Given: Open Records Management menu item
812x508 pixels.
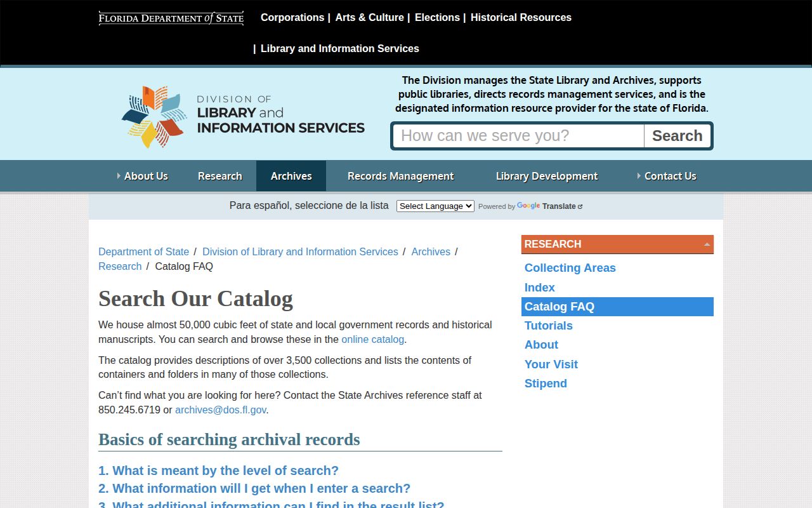Looking at the screenshot, I should [400, 176].
